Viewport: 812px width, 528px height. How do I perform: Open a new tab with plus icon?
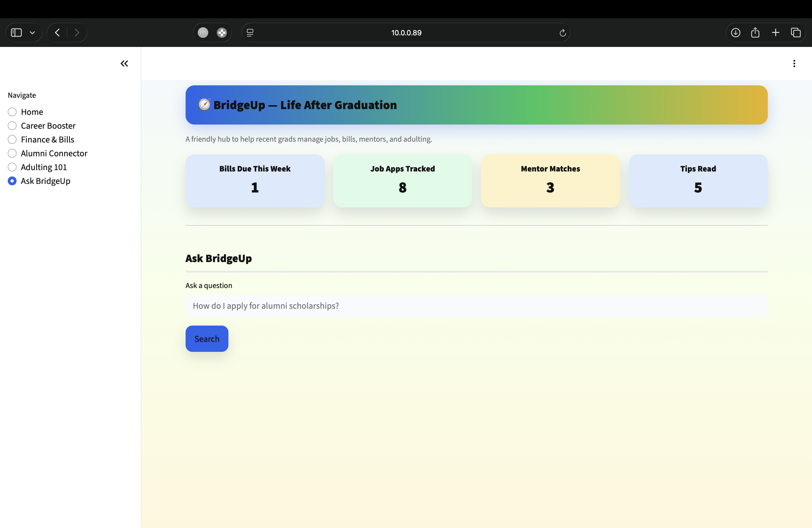pyautogui.click(x=776, y=33)
